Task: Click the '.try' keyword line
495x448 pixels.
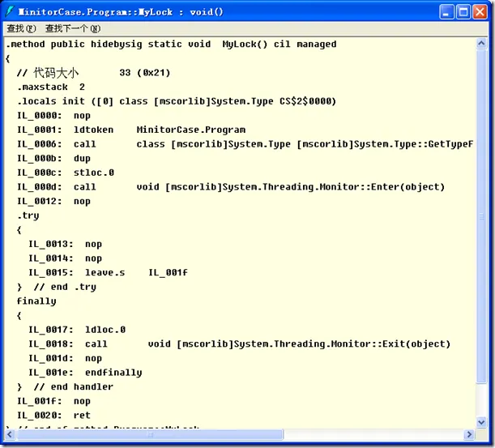Action: (x=28, y=215)
